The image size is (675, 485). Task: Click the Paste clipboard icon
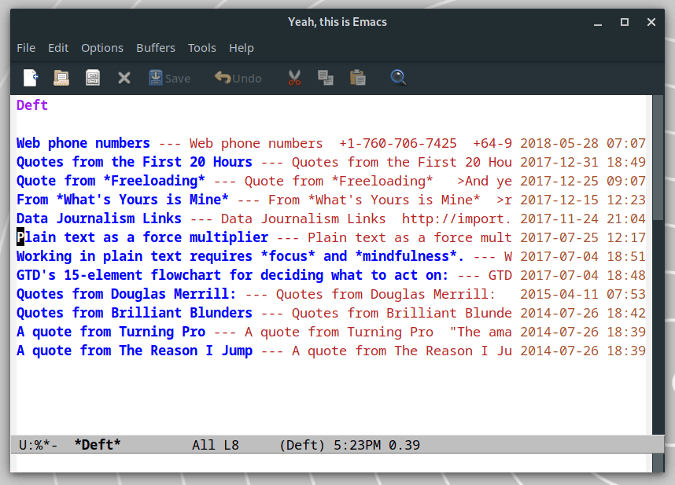358,78
